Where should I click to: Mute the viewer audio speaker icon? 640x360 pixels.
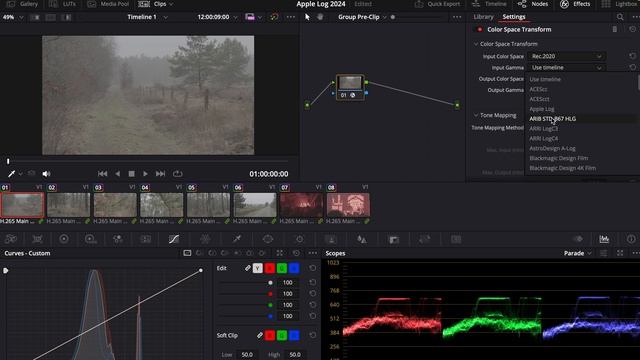46,174
